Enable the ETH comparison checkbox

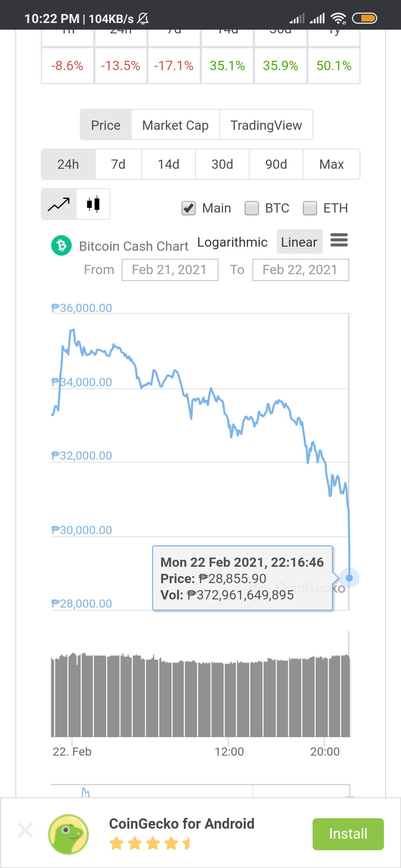click(310, 208)
